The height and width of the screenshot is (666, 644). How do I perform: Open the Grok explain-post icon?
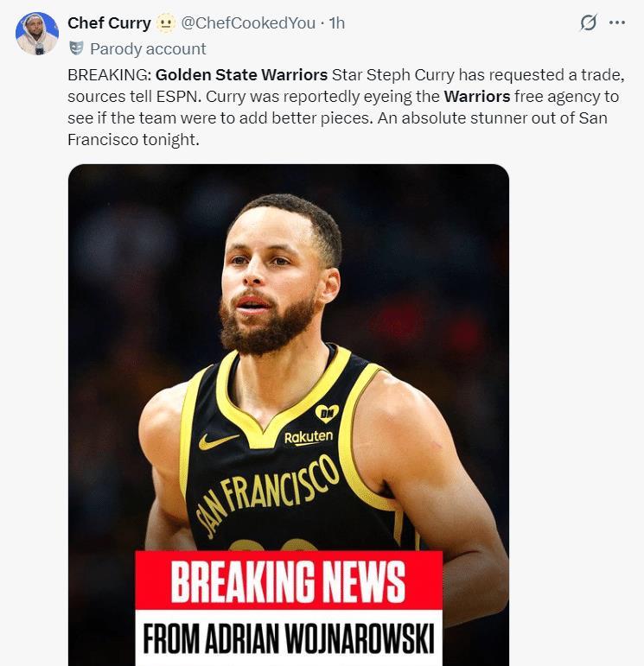(x=589, y=22)
